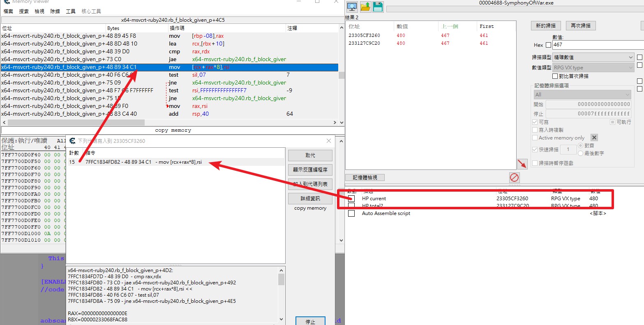This screenshot has width=644, height=325.
Task: Open the RPG VX type value dropdown
Action: click(593, 67)
